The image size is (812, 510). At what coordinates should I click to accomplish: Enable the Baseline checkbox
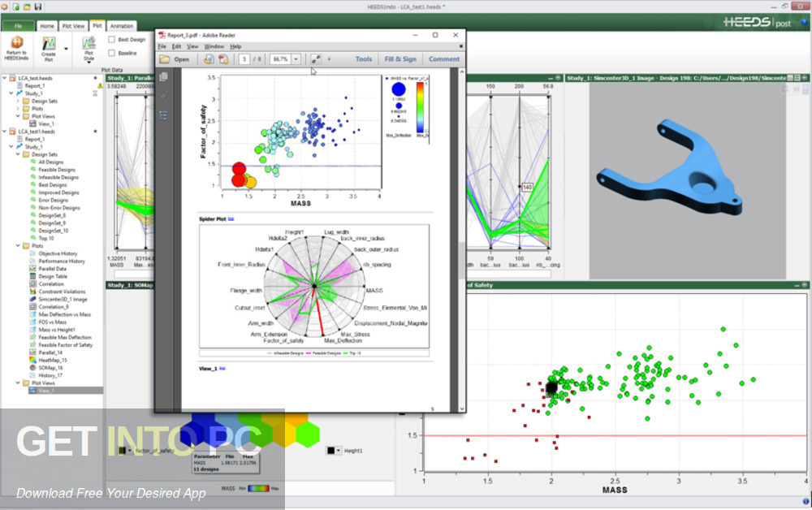111,53
